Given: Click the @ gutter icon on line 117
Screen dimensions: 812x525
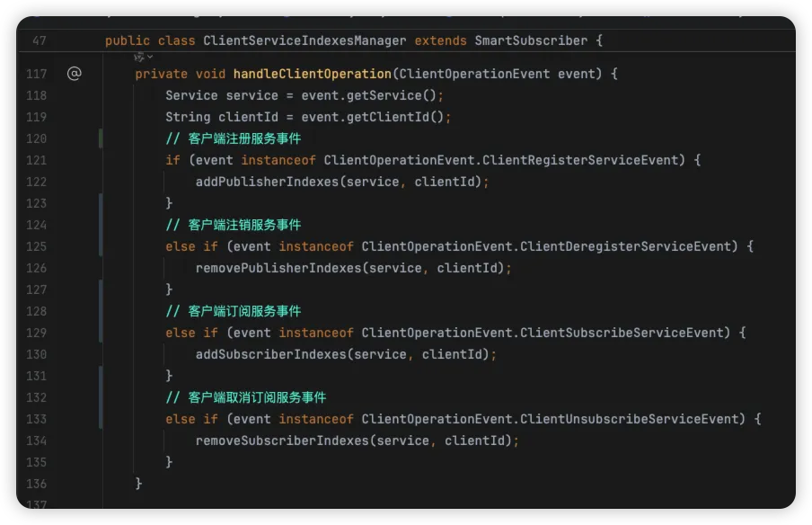Looking at the screenshot, I should pyautogui.click(x=74, y=74).
